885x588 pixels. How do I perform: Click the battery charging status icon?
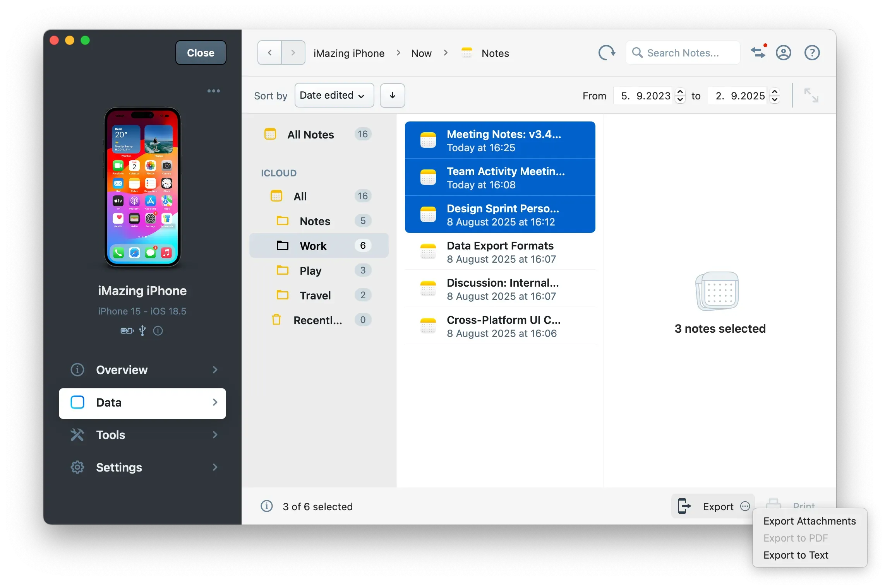[x=126, y=331]
